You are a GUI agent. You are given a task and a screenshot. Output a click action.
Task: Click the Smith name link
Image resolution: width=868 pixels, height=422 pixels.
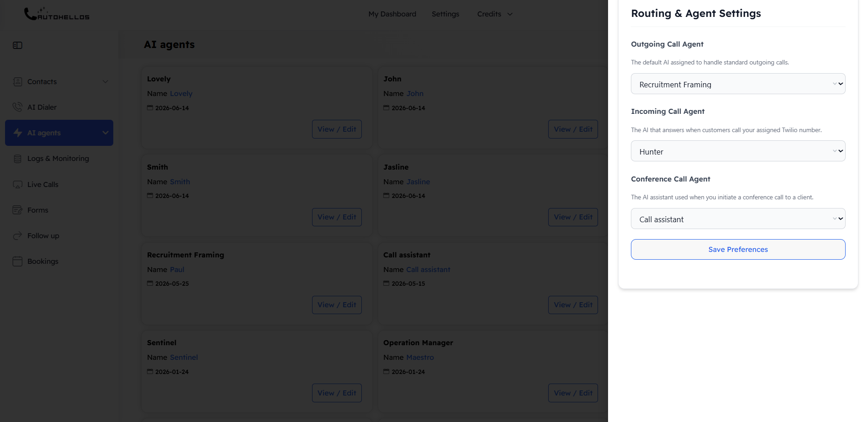180,182
